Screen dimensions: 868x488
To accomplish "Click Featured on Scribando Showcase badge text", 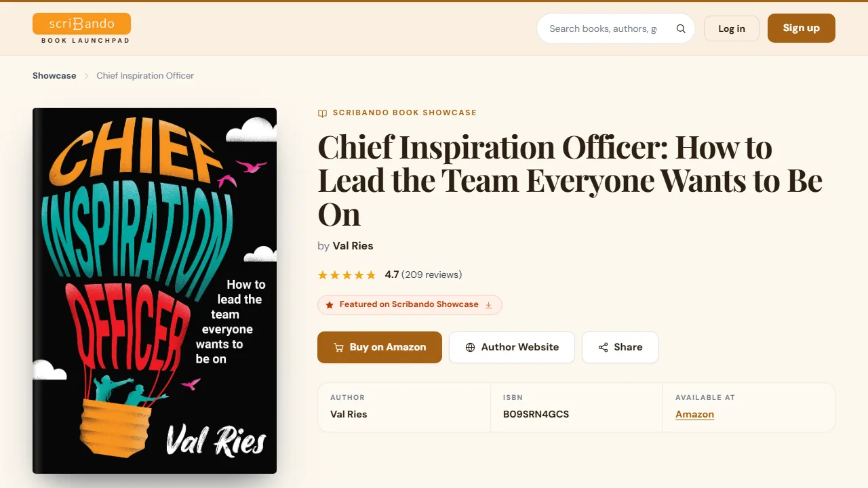I will (409, 304).
